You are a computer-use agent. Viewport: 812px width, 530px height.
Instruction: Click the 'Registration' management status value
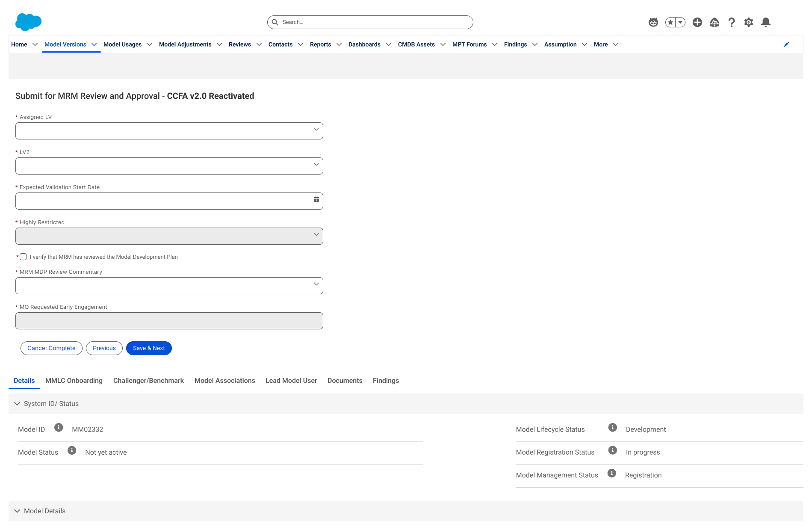pos(644,475)
